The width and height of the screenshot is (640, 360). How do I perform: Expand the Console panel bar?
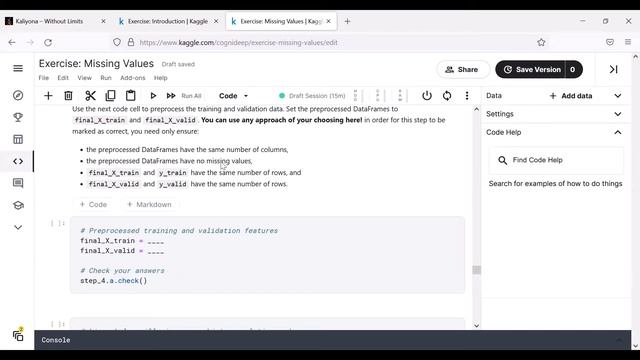(x=332, y=340)
